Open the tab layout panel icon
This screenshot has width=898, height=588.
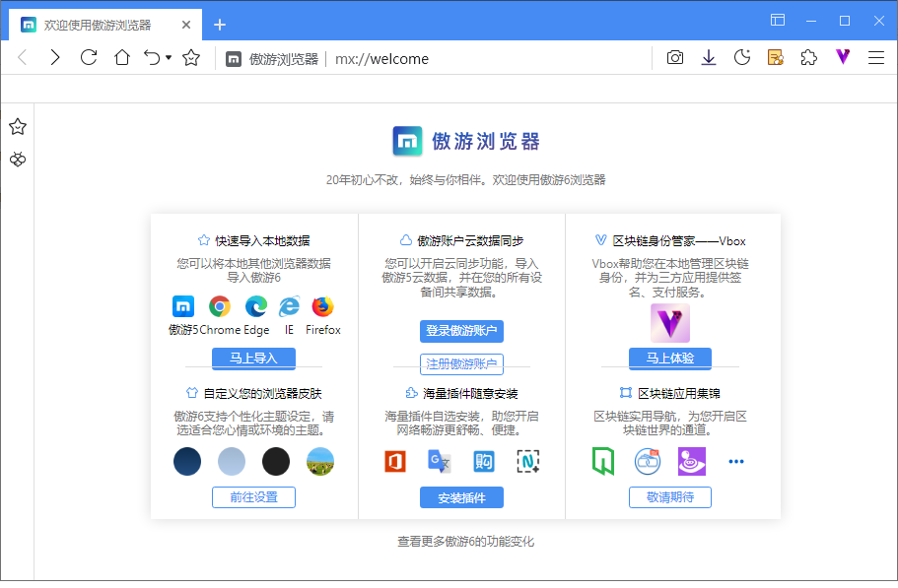point(778,21)
